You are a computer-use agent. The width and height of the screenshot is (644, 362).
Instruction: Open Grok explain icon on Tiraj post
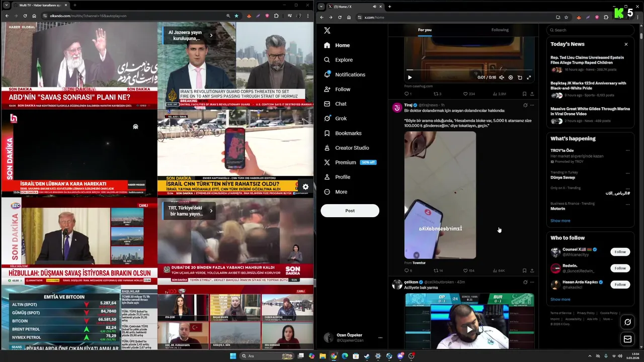tap(525, 105)
